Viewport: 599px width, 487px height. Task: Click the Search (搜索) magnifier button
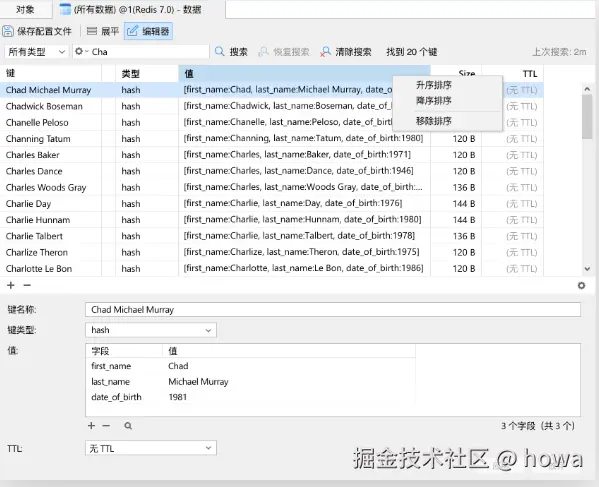231,52
